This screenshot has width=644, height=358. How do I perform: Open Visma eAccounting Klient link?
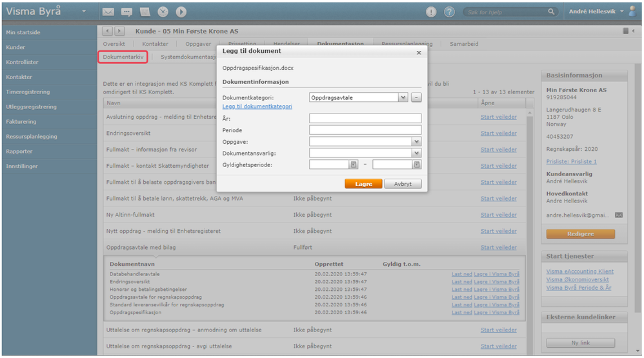click(579, 272)
